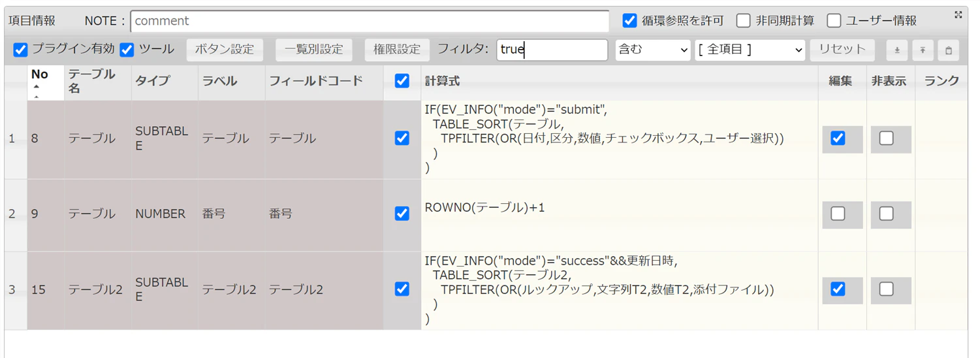The image size is (980, 358).
Task: Uncheck the enable checkbox for テーブル2 row
Action: pyautogui.click(x=402, y=289)
